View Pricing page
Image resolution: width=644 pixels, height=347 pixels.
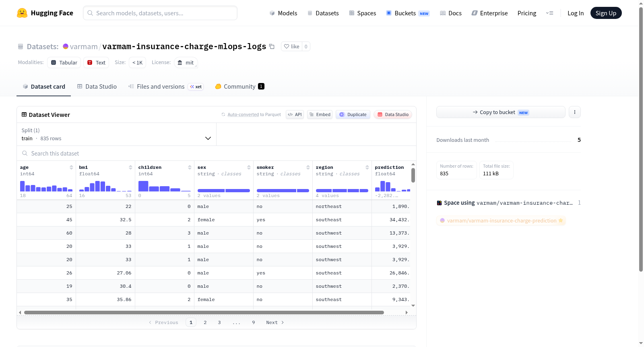(x=527, y=13)
